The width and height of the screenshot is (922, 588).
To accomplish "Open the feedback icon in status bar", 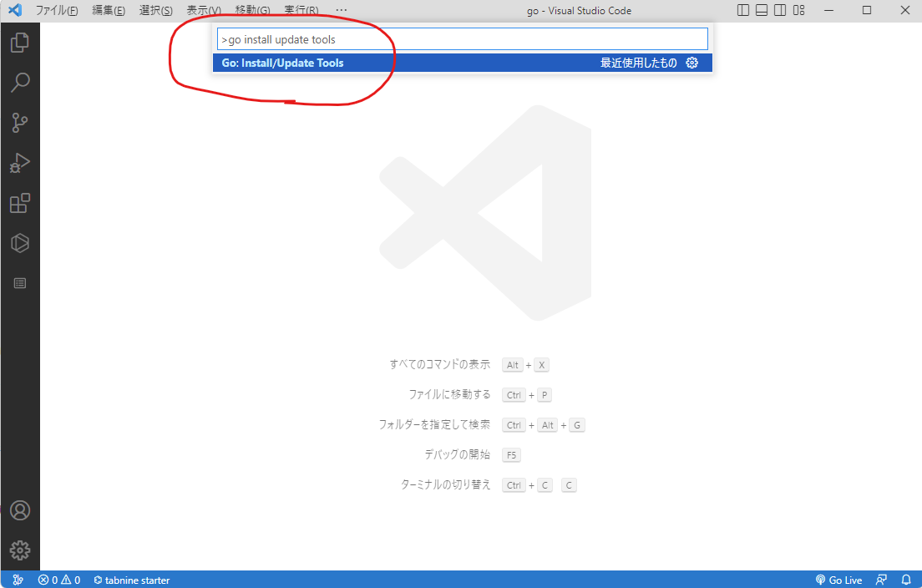I will [881, 580].
